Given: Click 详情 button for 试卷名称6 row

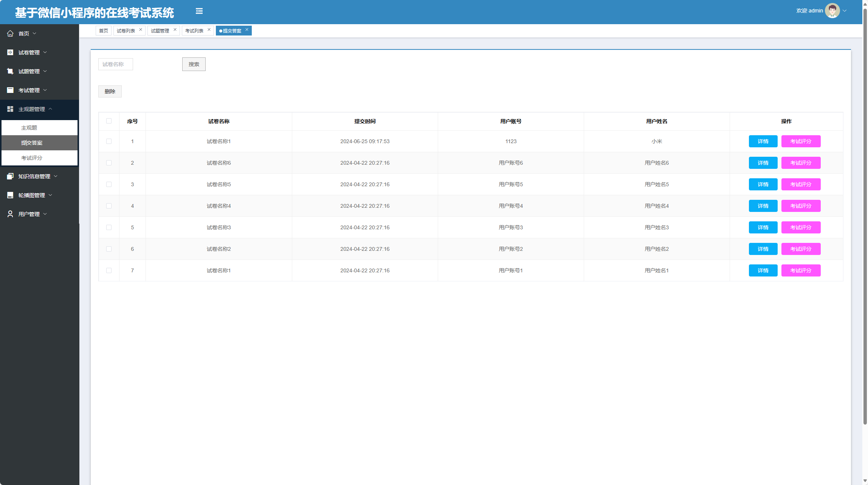Looking at the screenshot, I should coord(763,163).
